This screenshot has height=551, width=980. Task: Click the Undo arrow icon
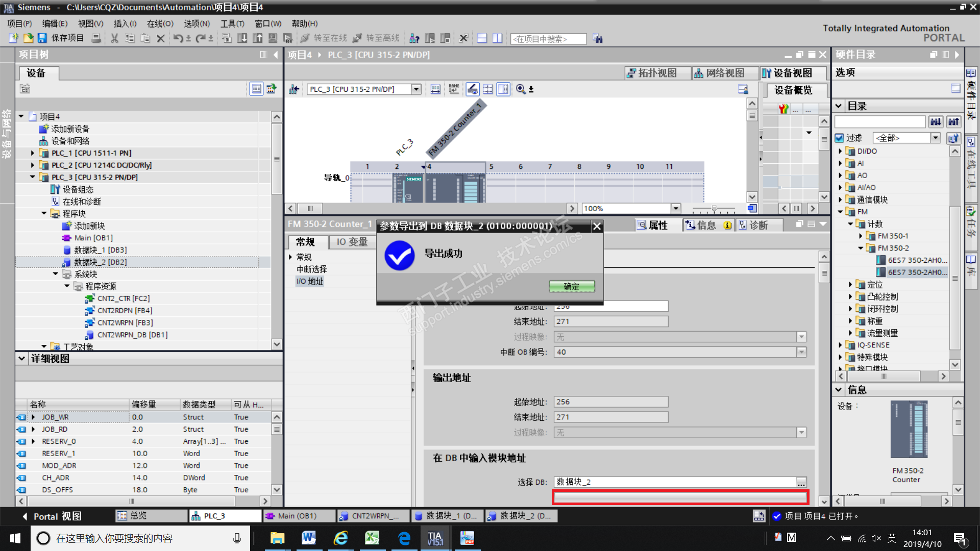(x=177, y=38)
